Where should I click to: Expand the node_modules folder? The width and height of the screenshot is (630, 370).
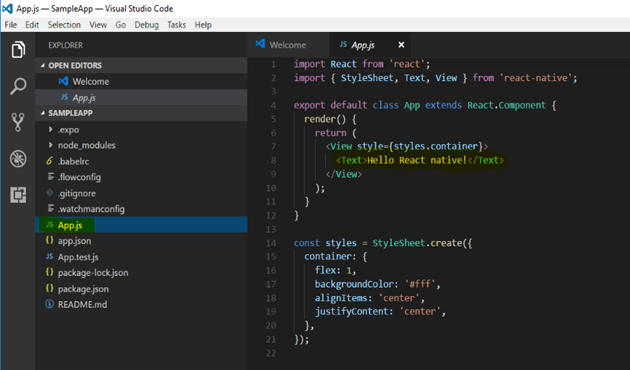(50, 145)
